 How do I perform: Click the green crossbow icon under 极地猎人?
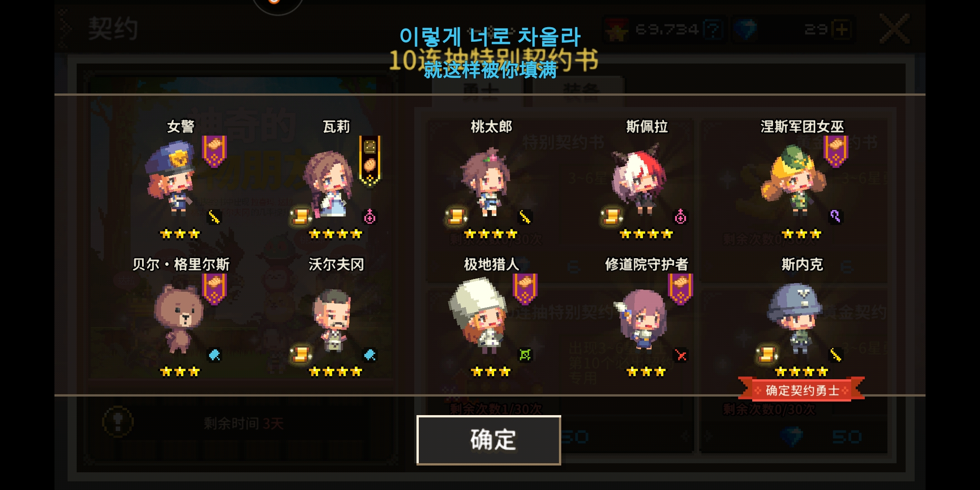pyautogui.click(x=525, y=355)
